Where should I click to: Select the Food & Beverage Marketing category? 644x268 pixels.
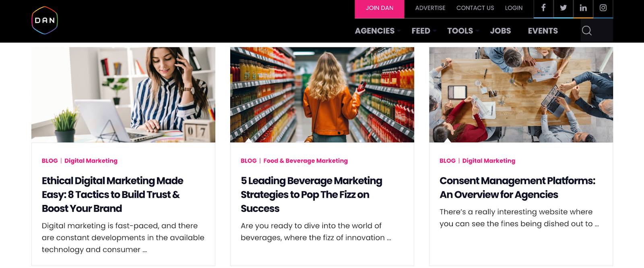tap(305, 161)
